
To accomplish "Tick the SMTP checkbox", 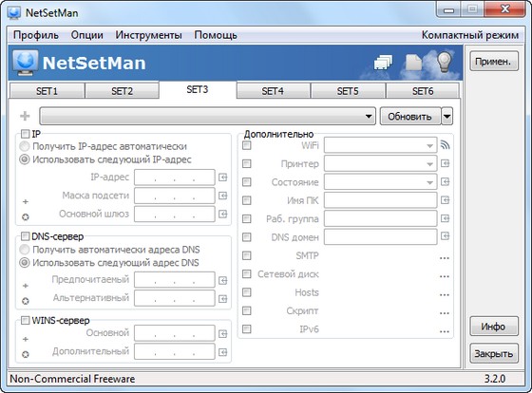I will coord(247,255).
